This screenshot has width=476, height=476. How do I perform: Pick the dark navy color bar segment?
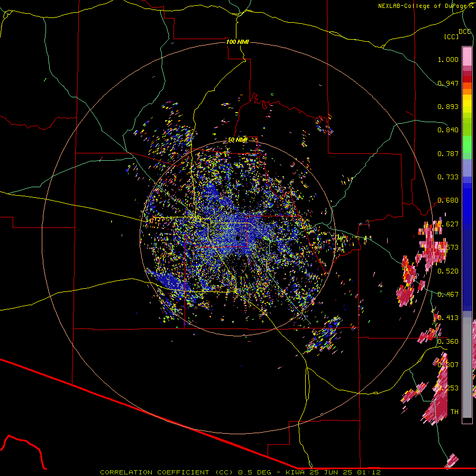(x=467, y=270)
